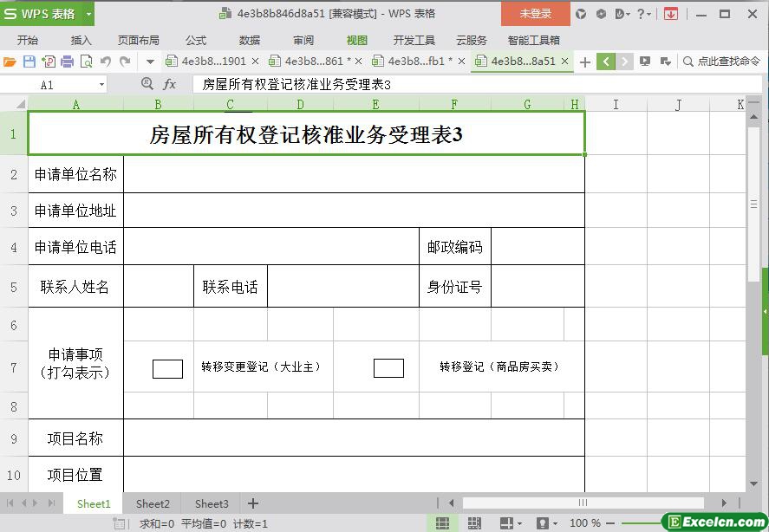Open the help question mark dropdown
This screenshot has height=532, width=769.
[643, 14]
